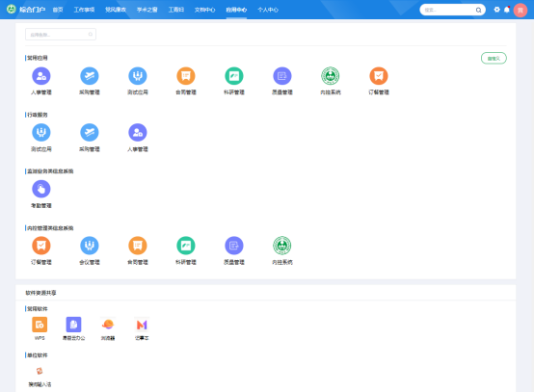Switch to 工青妇 tab
This screenshot has height=392, width=534.
(176, 10)
